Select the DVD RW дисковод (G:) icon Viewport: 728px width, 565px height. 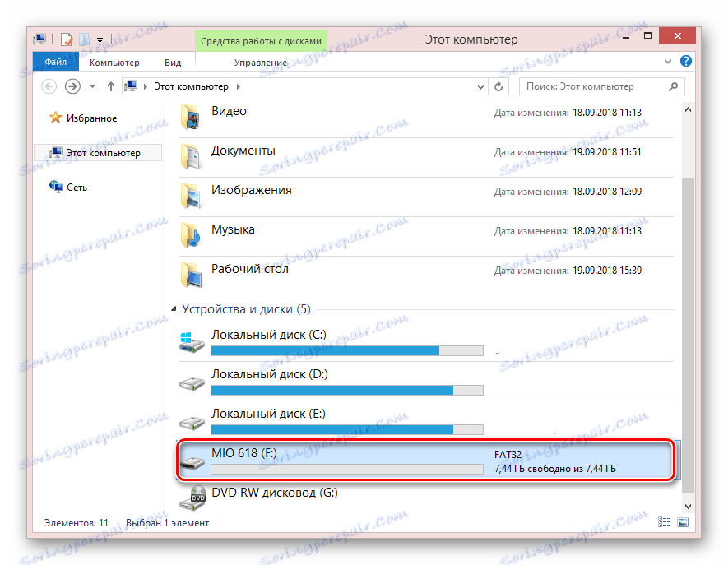[x=192, y=498]
